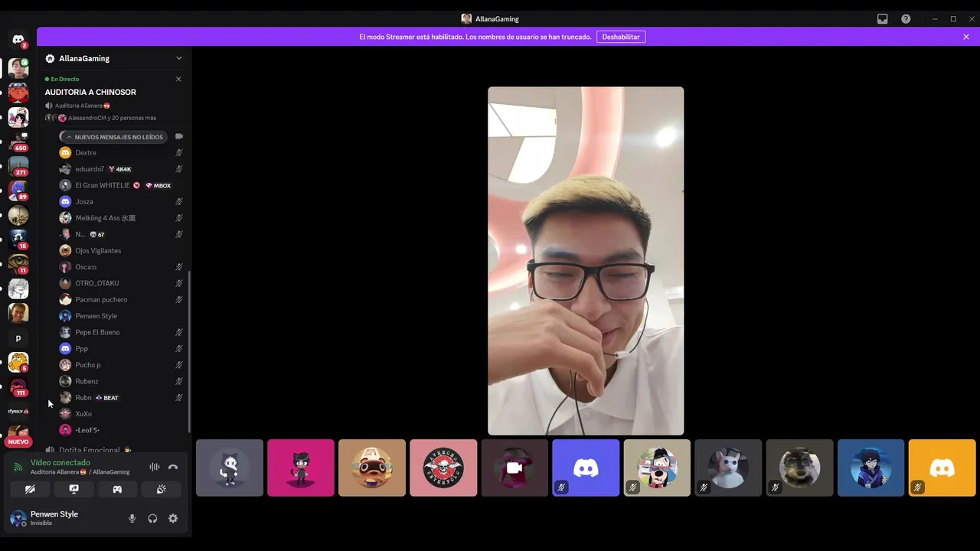The image size is (980, 551).
Task: Open Discord direct messages home icon
Action: pos(18,39)
